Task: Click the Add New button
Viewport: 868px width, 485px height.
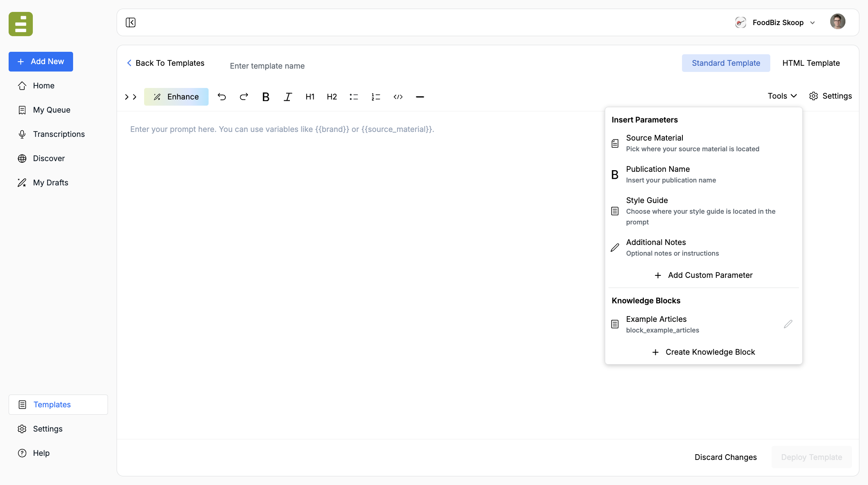Action: pos(41,62)
